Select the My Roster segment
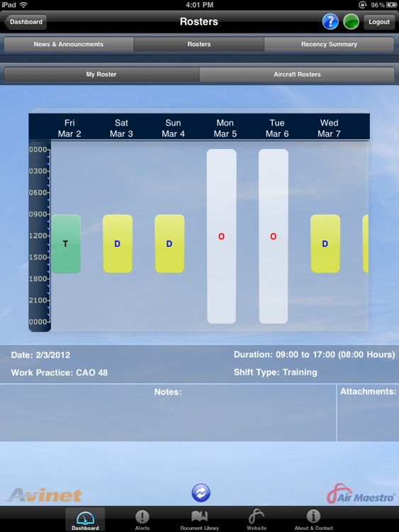399x532 pixels. pos(101,74)
